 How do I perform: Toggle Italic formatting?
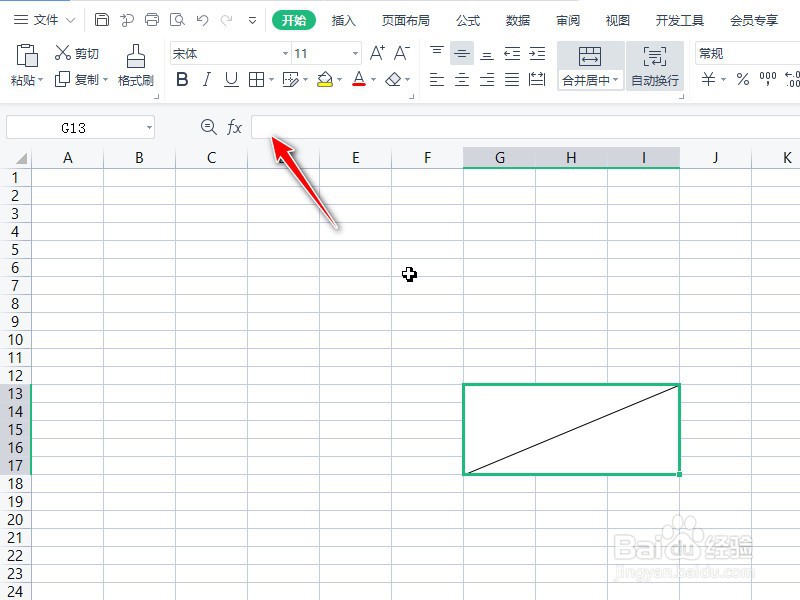point(207,80)
